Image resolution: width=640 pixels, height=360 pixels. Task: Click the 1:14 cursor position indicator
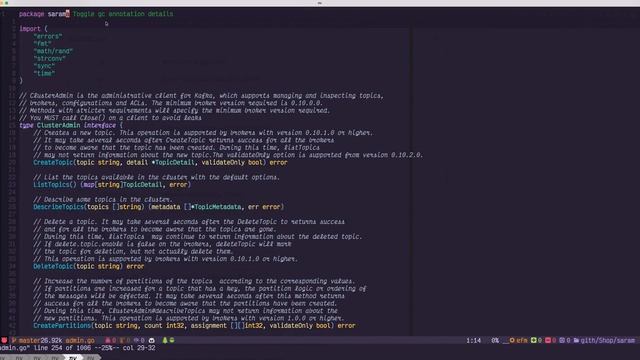coord(473,340)
